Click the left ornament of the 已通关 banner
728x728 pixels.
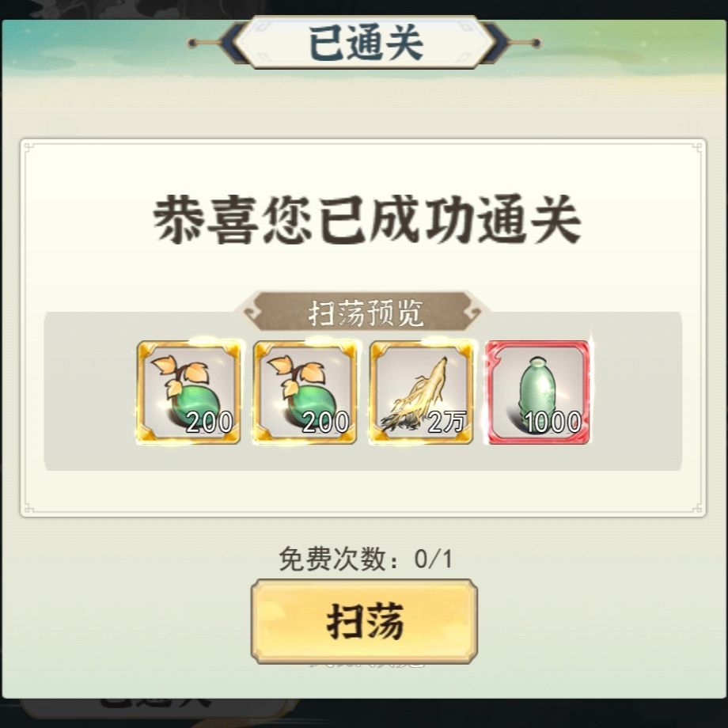tap(204, 44)
